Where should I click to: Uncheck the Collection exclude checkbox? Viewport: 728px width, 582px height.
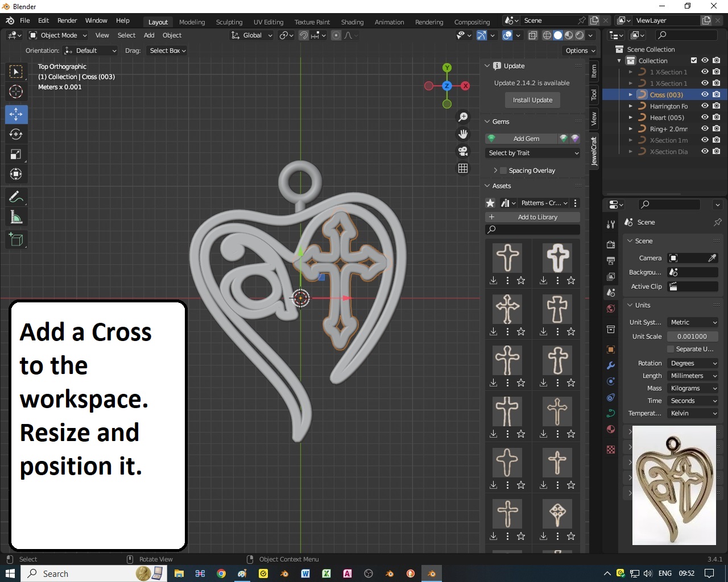click(x=693, y=61)
